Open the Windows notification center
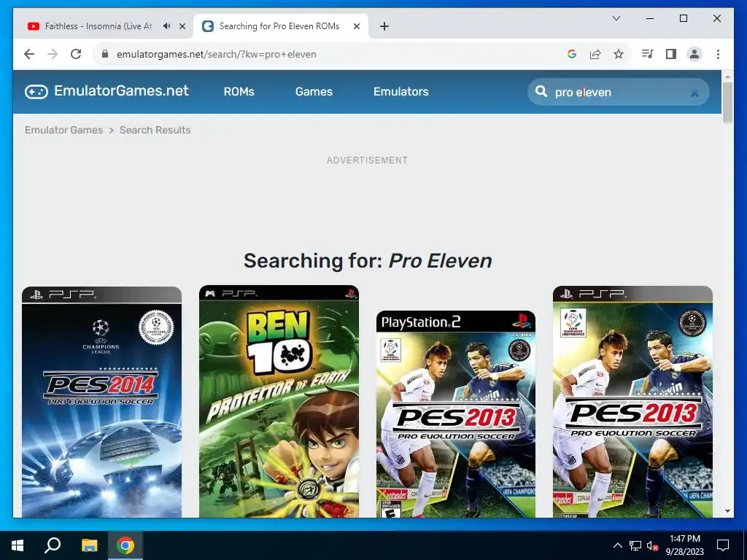Image resolution: width=747 pixels, height=560 pixels. (x=723, y=545)
